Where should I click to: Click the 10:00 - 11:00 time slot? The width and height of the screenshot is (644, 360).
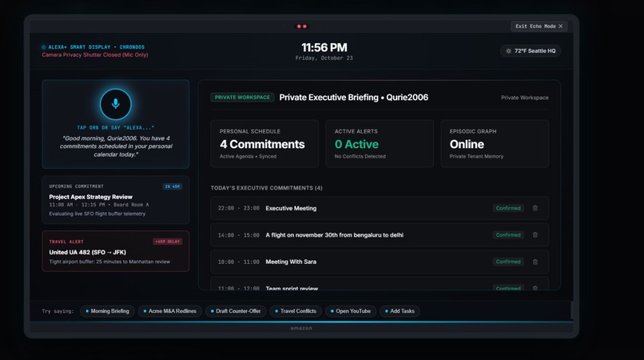click(239, 262)
